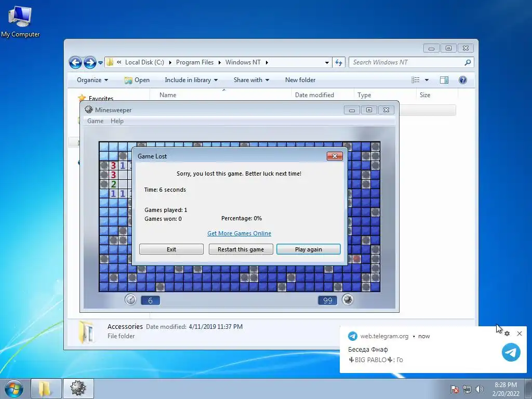532x399 pixels.
Task: Click Open in Explorer toolbar
Action: pyautogui.click(x=137, y=80)
